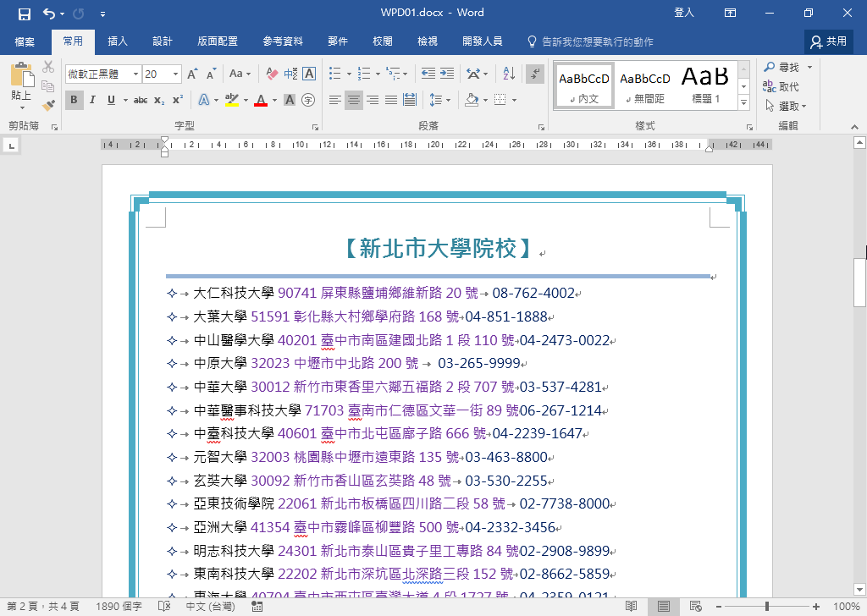Clear all formatting with the eraser icon
Image resolution: width=867 pixels, height=616 pixels.
pyautogui.click(x=272, y=74)
